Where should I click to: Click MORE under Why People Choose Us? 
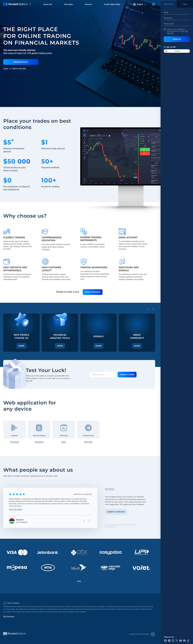21,346
